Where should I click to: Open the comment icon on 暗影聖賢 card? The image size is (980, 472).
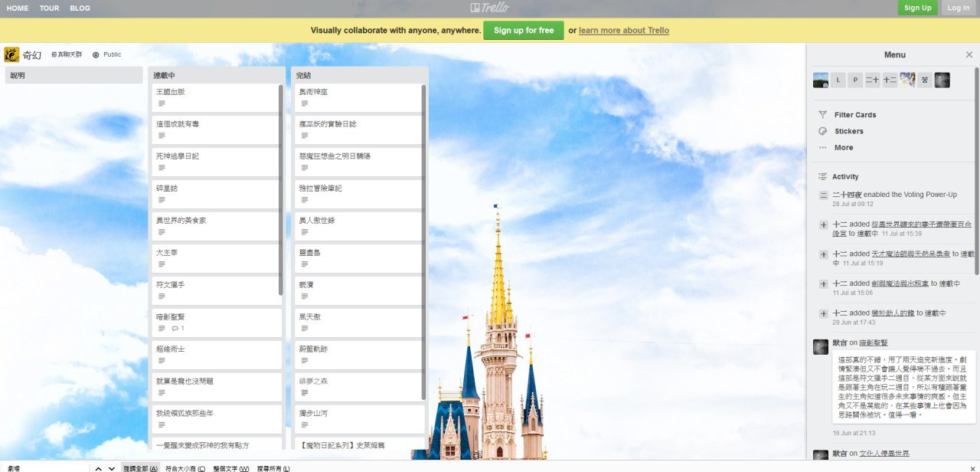pyautogui.click(x=175, y=328)
